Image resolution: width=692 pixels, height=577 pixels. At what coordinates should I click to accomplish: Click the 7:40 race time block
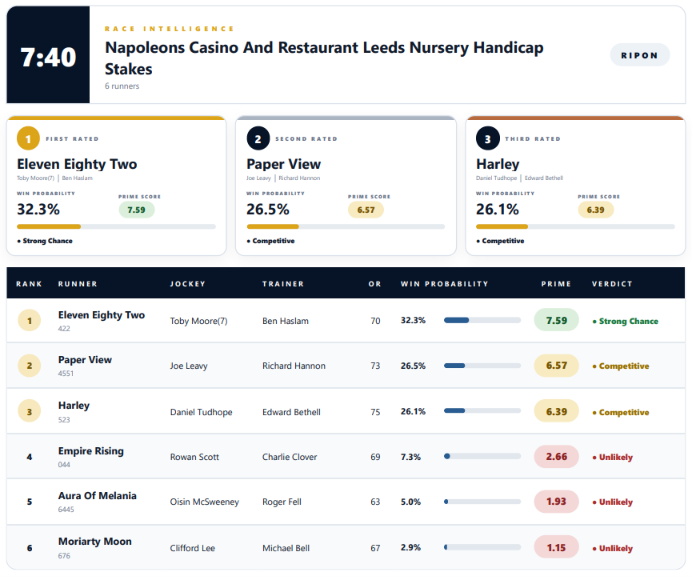click(48, 55)
